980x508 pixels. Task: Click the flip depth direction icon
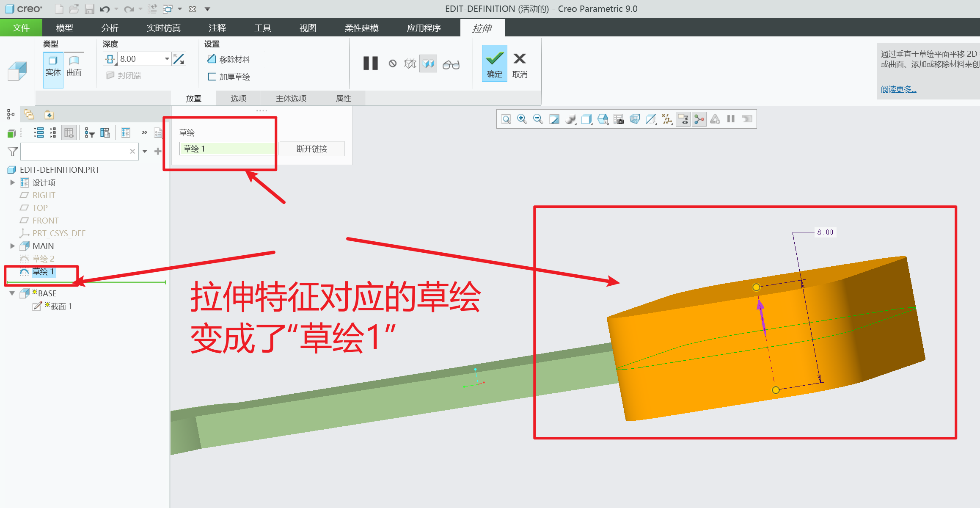click(x=179, y=59)
